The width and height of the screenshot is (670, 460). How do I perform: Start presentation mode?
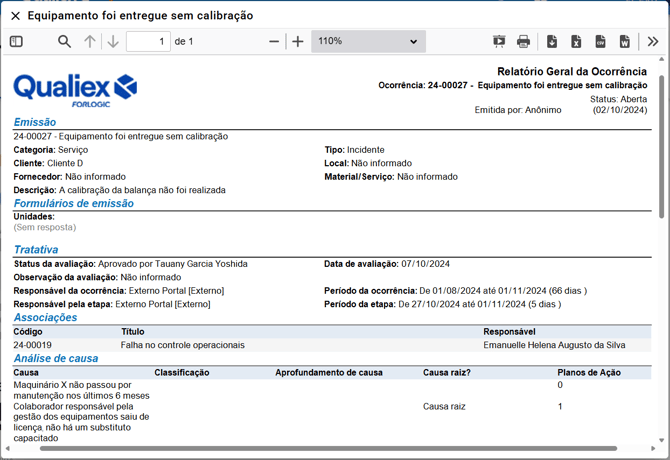499,42
